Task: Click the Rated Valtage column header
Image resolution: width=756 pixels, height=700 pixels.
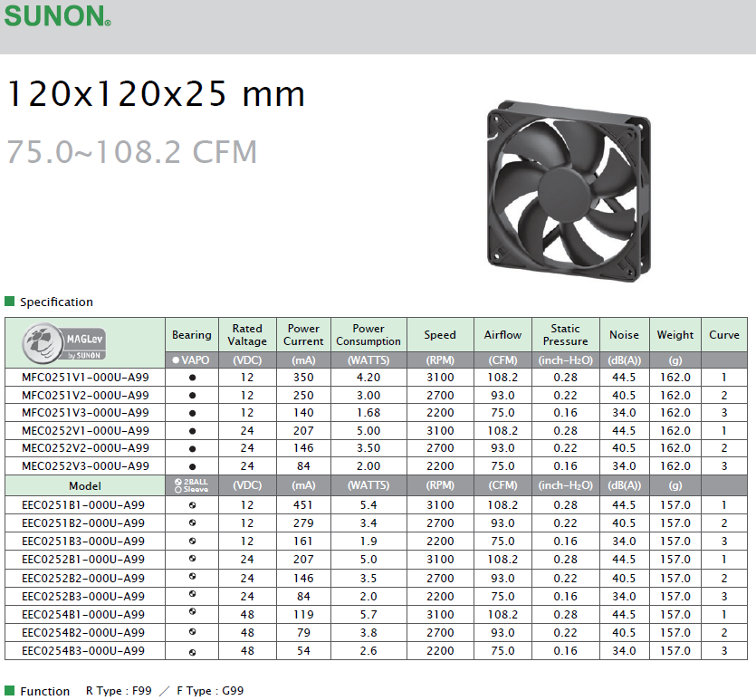Action: coord(247,334)
